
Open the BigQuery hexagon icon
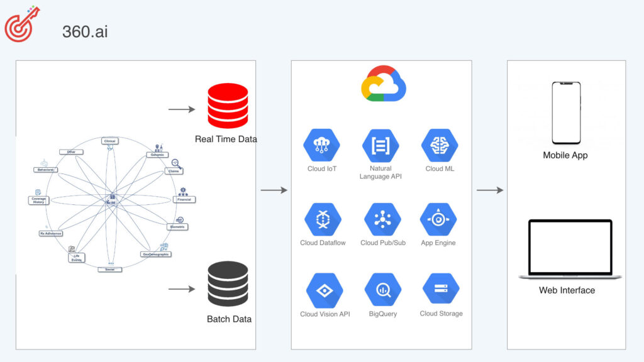click(383, 290)
